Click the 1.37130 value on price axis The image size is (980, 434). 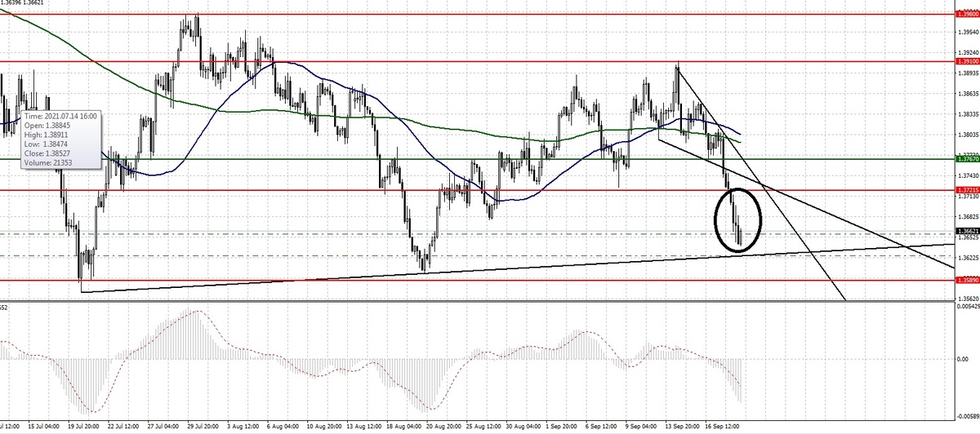(x=967, y=197)
